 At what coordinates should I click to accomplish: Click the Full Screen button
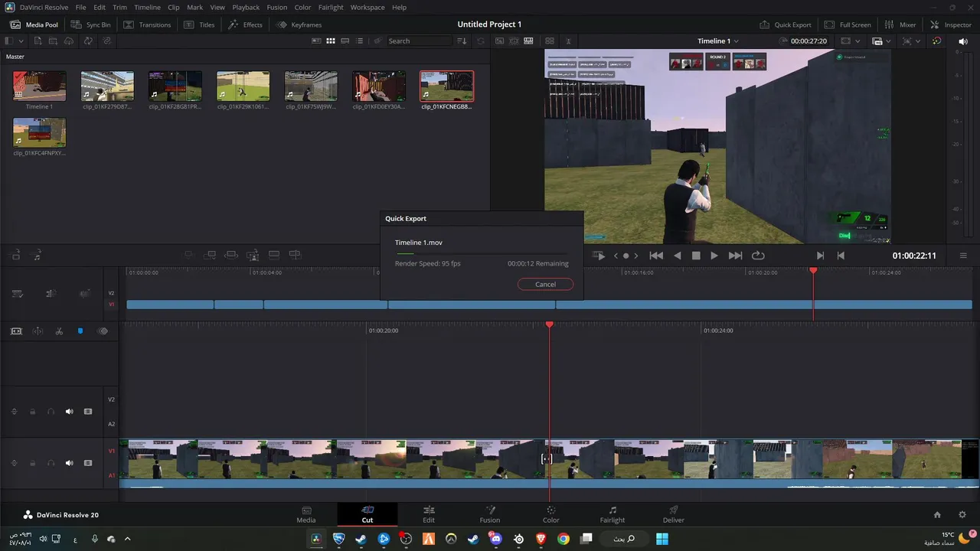click(x=848, y=24)
